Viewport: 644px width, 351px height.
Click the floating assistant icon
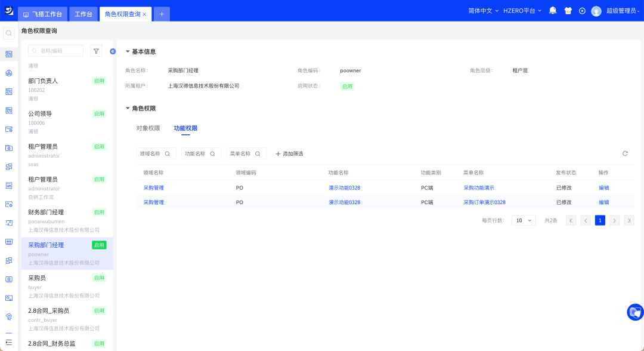click(x=635, y=312)
